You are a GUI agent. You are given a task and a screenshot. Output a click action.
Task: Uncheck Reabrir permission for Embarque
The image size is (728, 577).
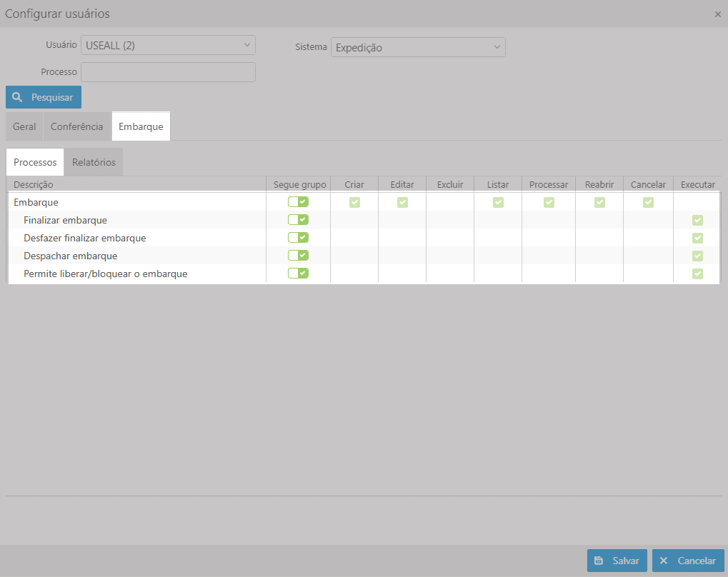(x=599, y=202)
